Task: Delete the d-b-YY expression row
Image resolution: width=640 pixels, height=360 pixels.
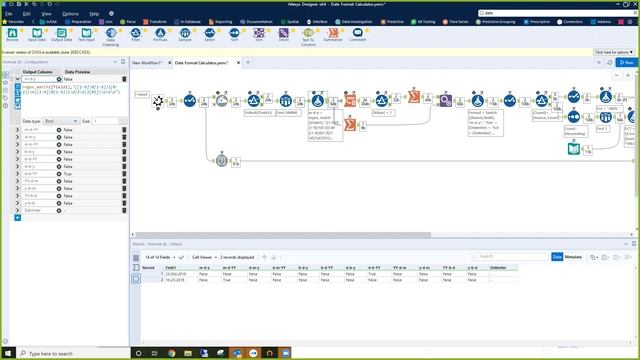Action: tap(124, 173)
